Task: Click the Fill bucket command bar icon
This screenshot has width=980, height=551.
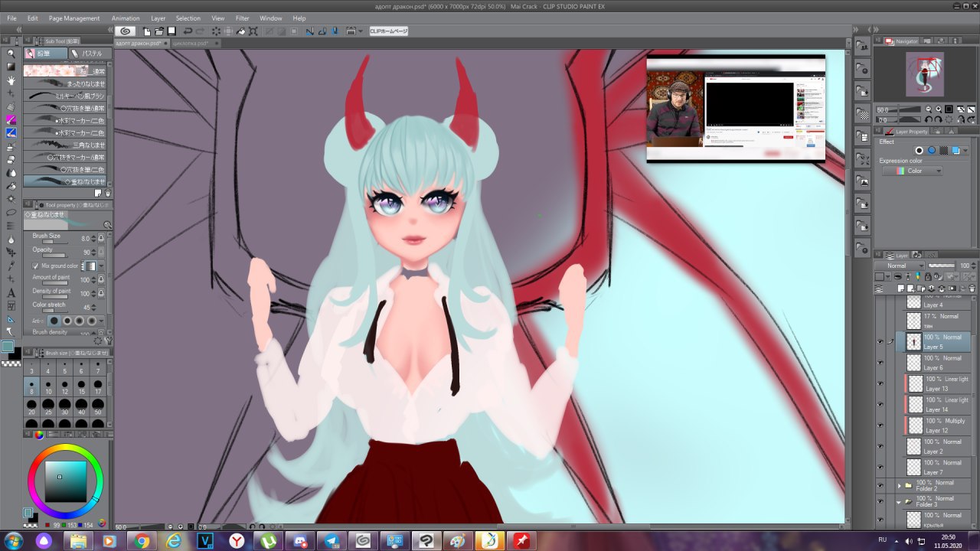Action: click(x=241, y=31)
